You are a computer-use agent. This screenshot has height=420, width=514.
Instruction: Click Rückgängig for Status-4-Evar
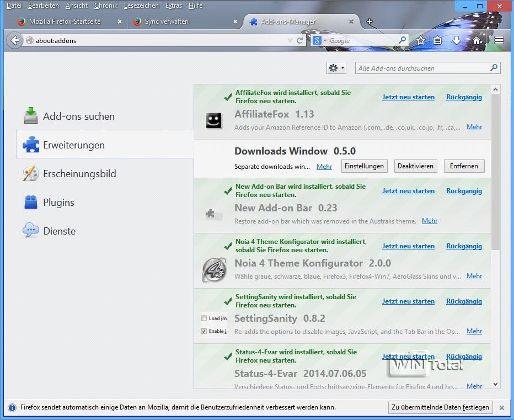pos(464,357)
